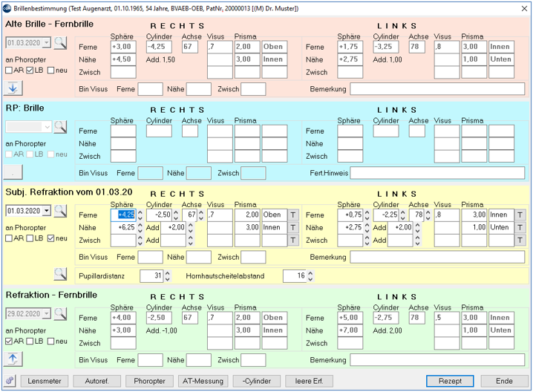Click magnifier icon in Alte Brille section
Viewport: 533px width, 392px height.
point(60,43)
